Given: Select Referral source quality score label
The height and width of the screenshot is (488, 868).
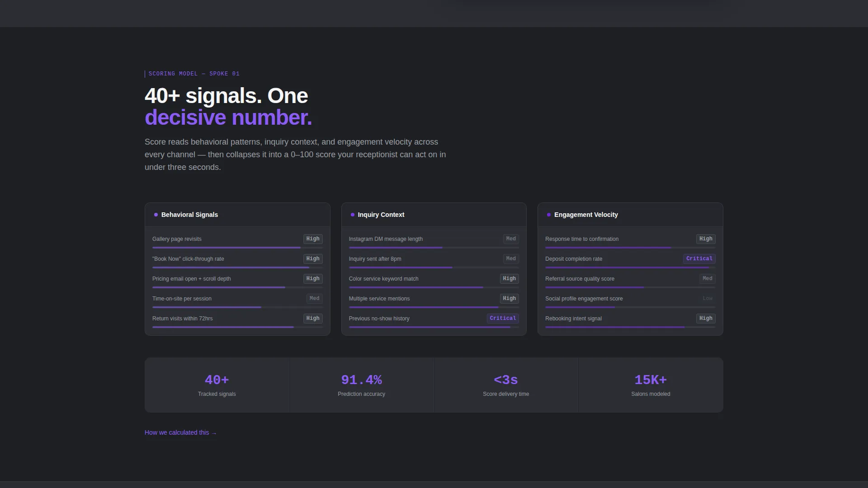Looking at the screenshot, I should (580, 279).
